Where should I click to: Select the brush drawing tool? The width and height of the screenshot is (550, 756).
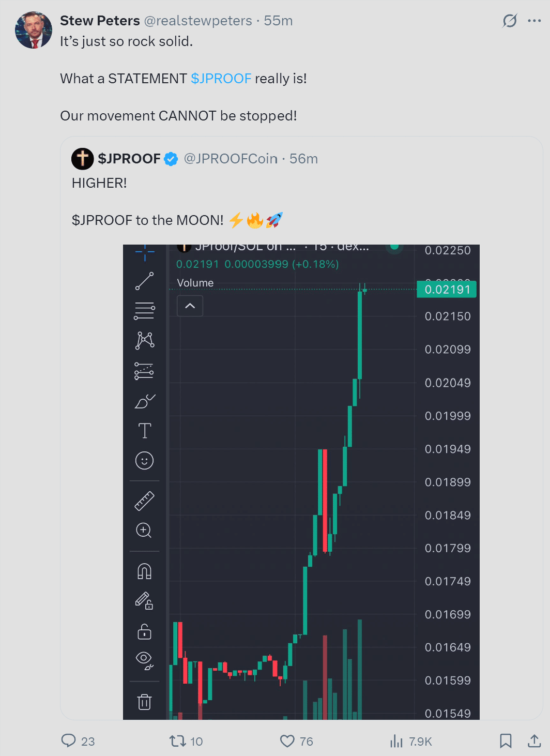145,401
